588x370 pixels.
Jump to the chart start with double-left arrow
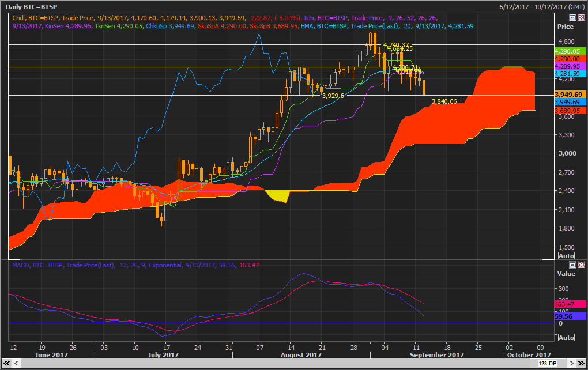click(7, 363)
